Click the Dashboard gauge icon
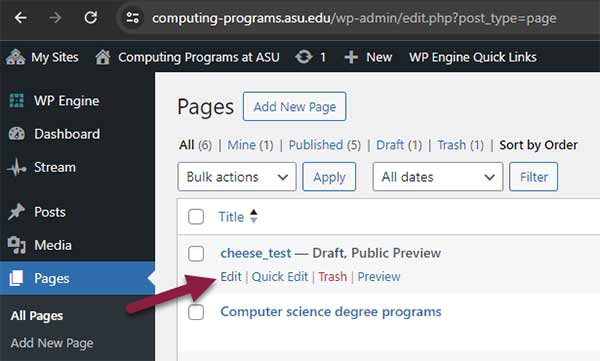The height and width of the screenshot is (361, 600). tap(16, 134)
